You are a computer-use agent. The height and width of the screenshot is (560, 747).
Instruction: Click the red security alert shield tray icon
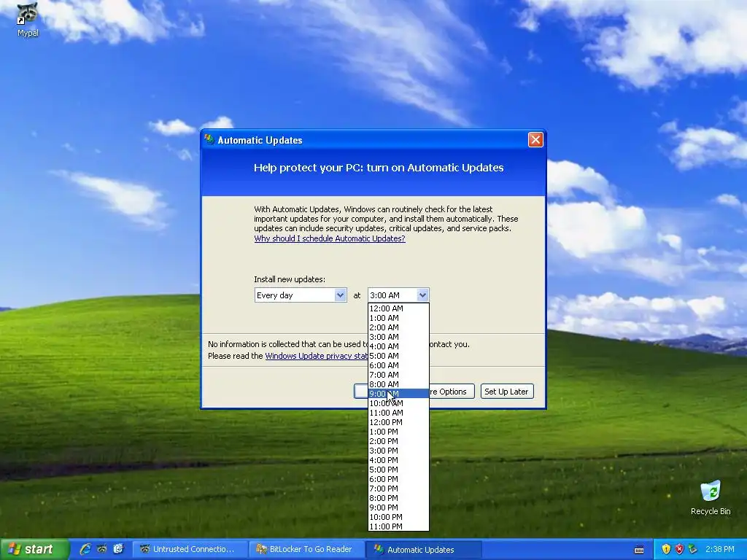click(x=679, y=549)
